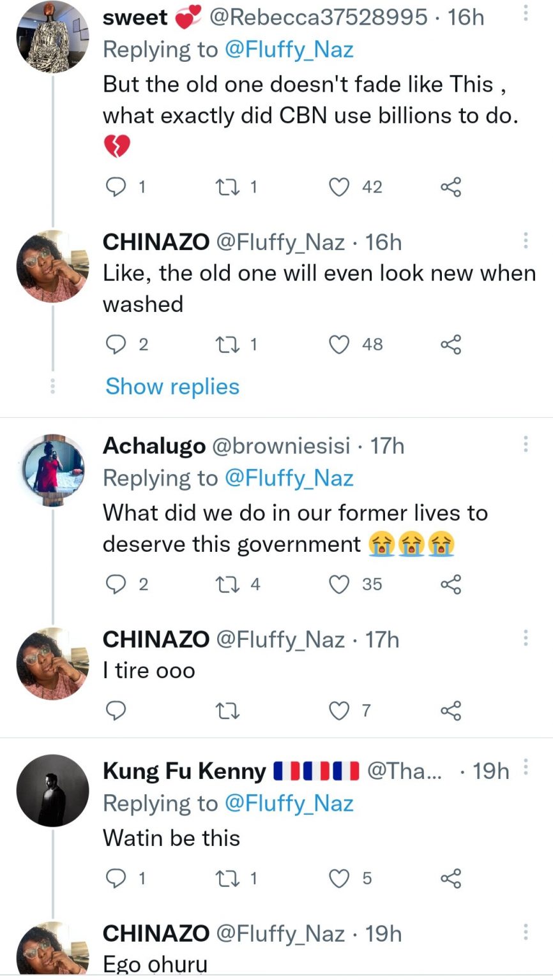This screenshot has width=553, height=980.
Task: Retweet Achalugo's tweet about this government
Action: coord(227,584)
